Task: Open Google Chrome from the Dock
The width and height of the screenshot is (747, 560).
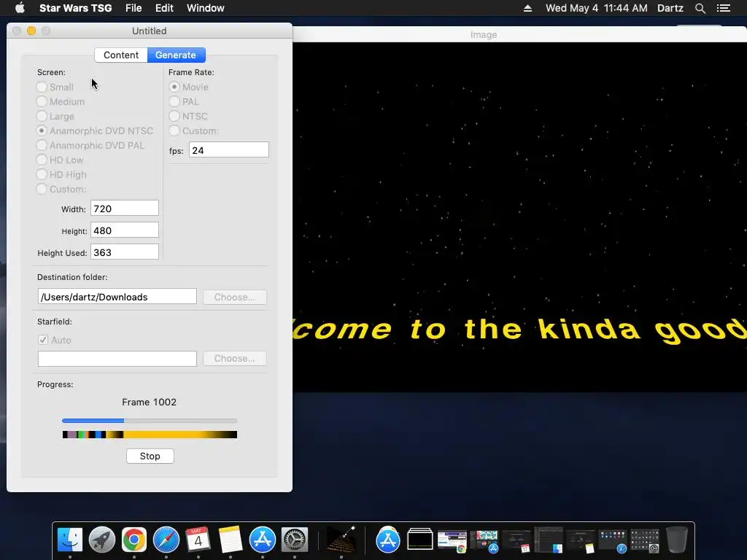Action: tap(134, 540)
